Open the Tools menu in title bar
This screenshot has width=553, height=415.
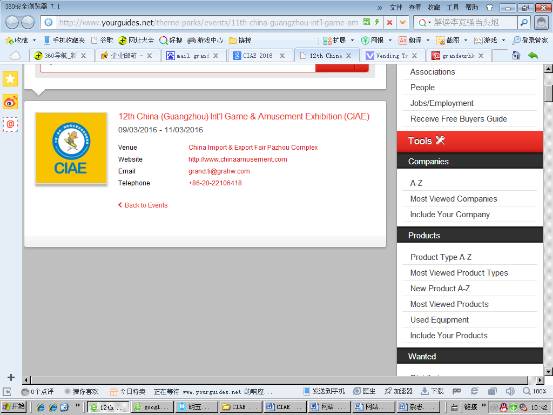453,7
